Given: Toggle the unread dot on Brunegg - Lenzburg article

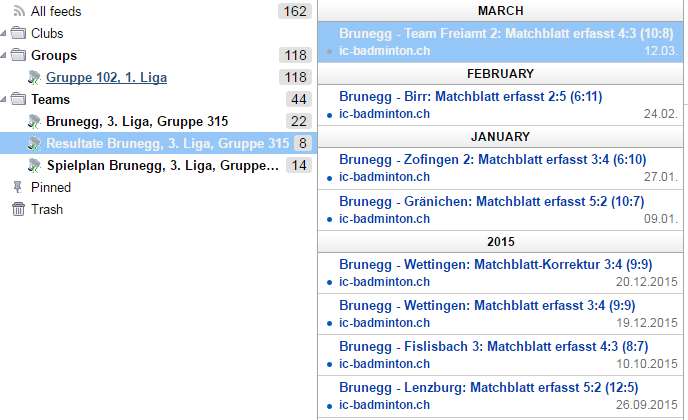Looking at the screenshot, I should (x=330, y=407).
